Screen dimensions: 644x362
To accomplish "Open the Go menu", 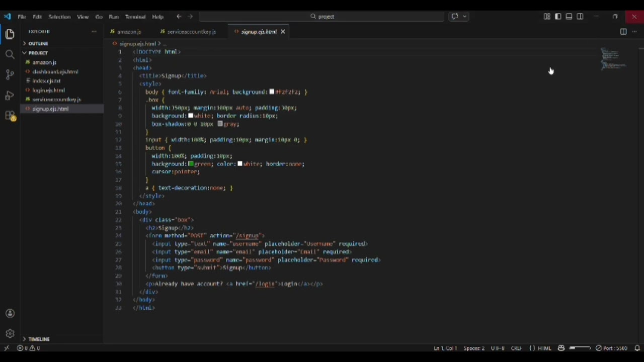I will (x=99, y=17).
